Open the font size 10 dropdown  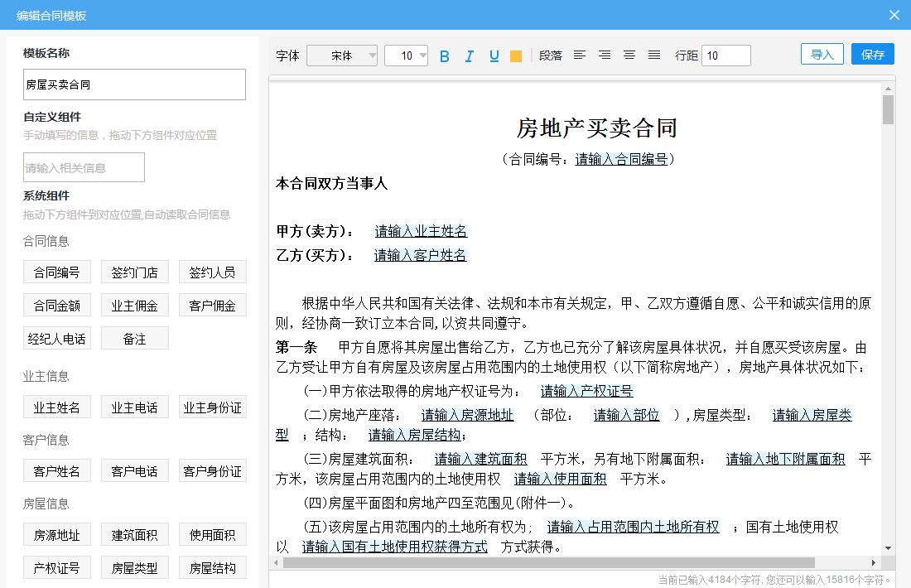click(x=406, y=55)
